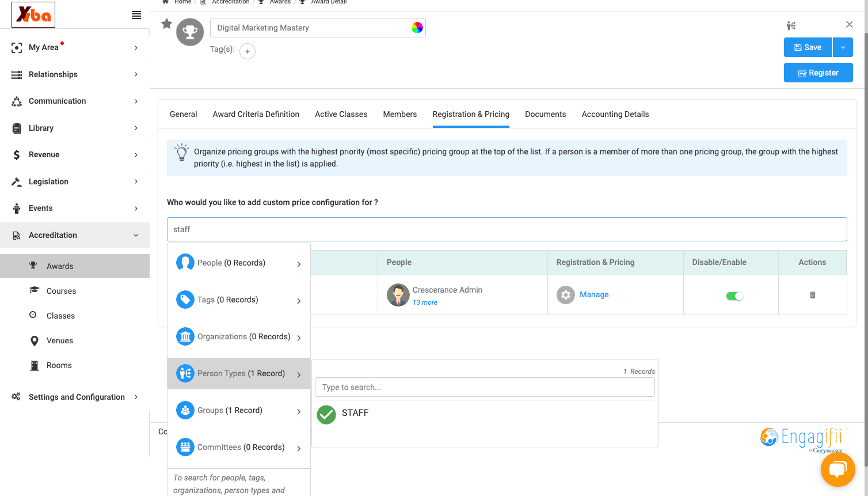
Task: Select the green STAFF checkmark icon
Action: click(326, 414)
